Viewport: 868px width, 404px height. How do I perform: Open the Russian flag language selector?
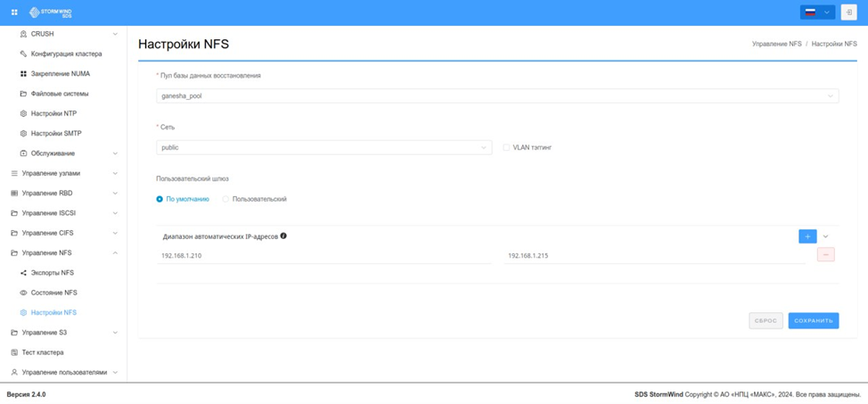tap(817, 12)
